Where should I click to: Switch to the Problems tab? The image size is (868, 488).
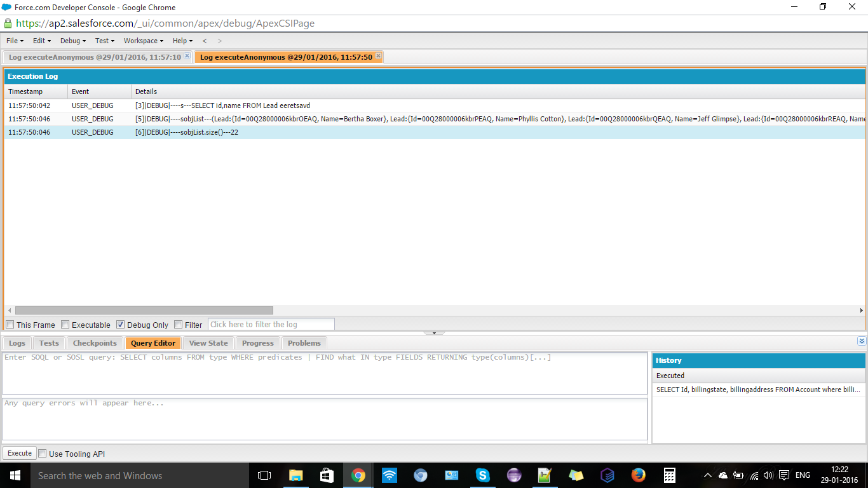(304, 343)
